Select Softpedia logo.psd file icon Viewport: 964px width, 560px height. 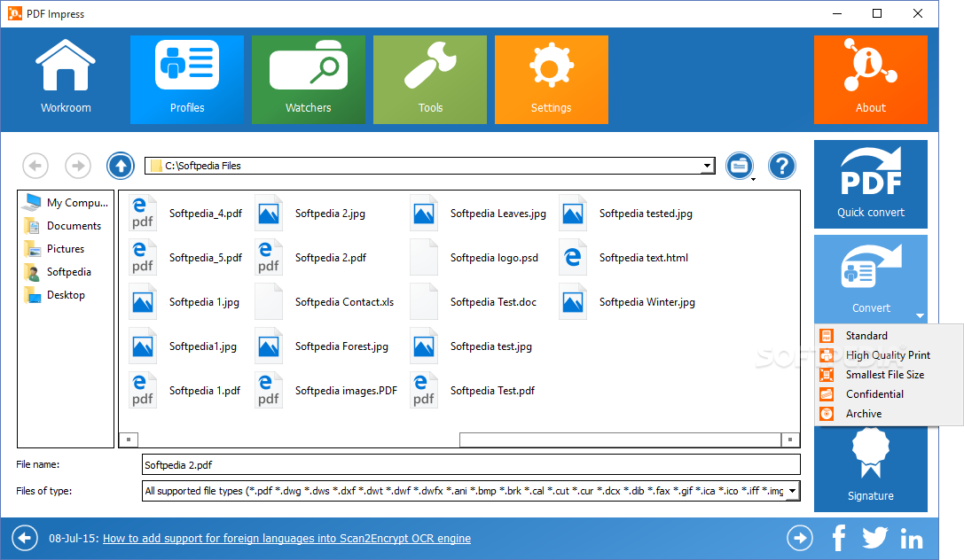(424, 258)
